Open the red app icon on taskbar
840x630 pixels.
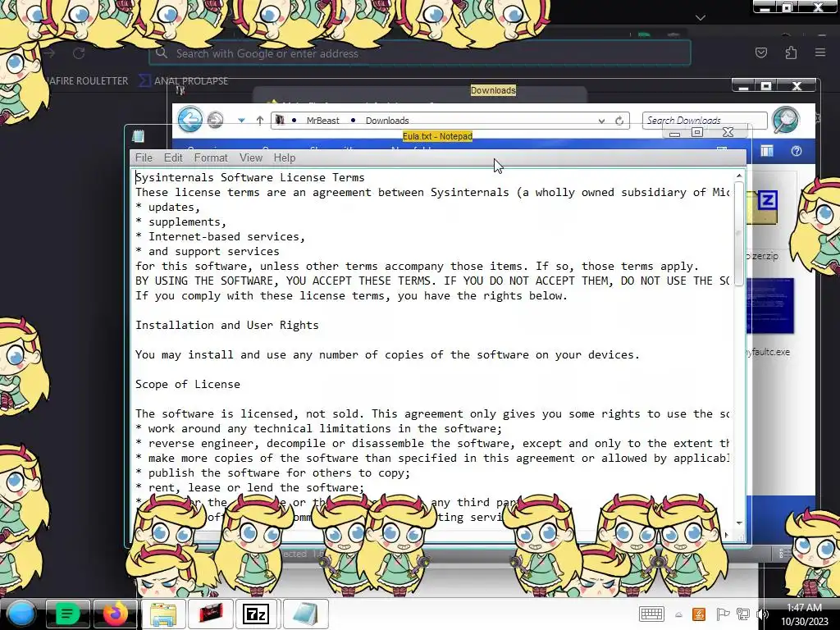(211, 614)
